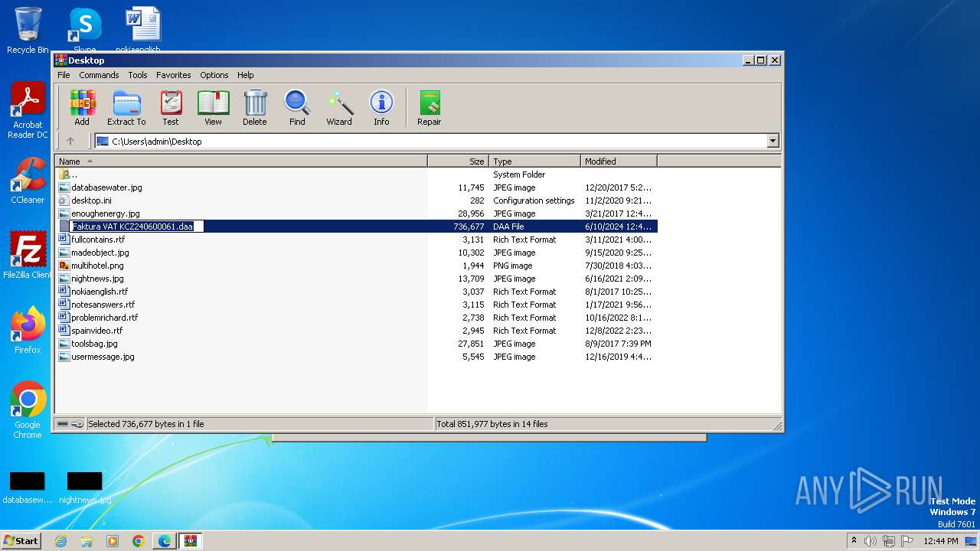Image resolution: width=980 pixels, height=551 pixels.
Task: Open the Help menu
Action: pyautogui.click(x=245, y=75)
